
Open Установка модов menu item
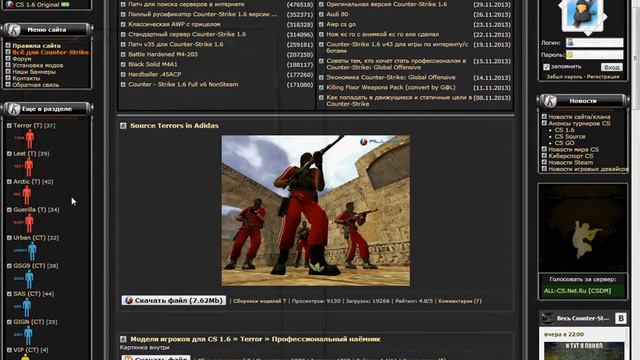[38, 65]
